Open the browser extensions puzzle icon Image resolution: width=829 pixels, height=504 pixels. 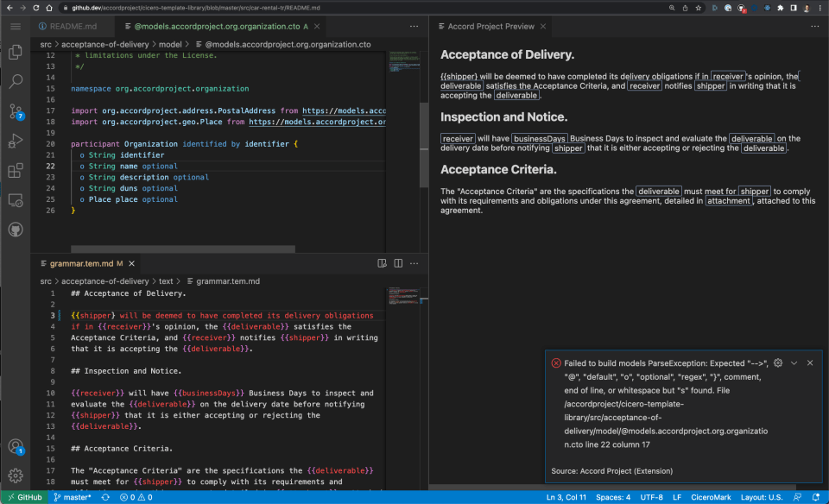[x=781, y=8]
